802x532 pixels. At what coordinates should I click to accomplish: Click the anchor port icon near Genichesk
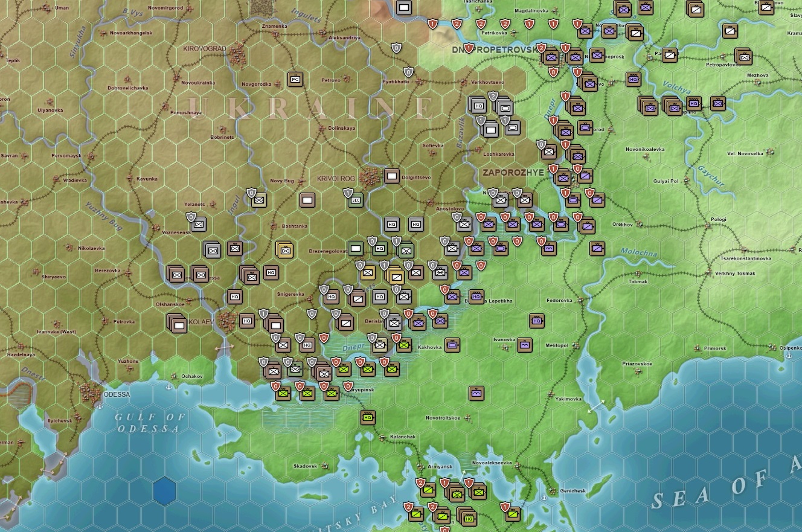544,497
